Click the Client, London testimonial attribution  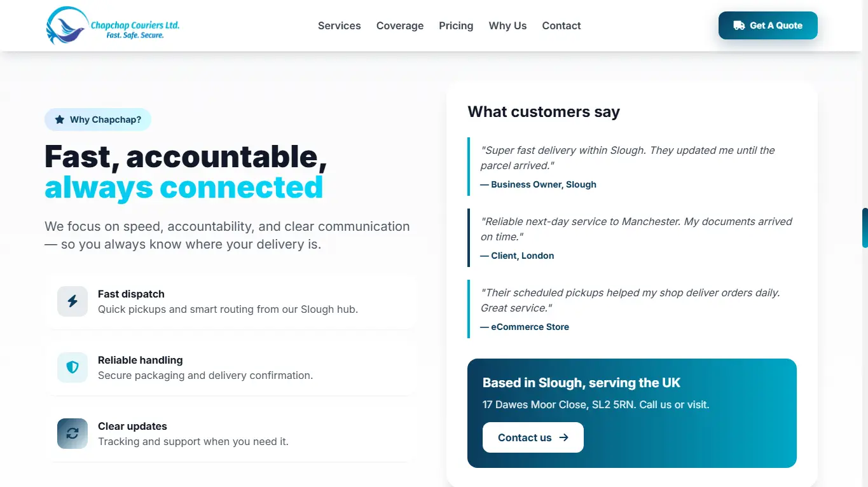(x=517, y=255)
